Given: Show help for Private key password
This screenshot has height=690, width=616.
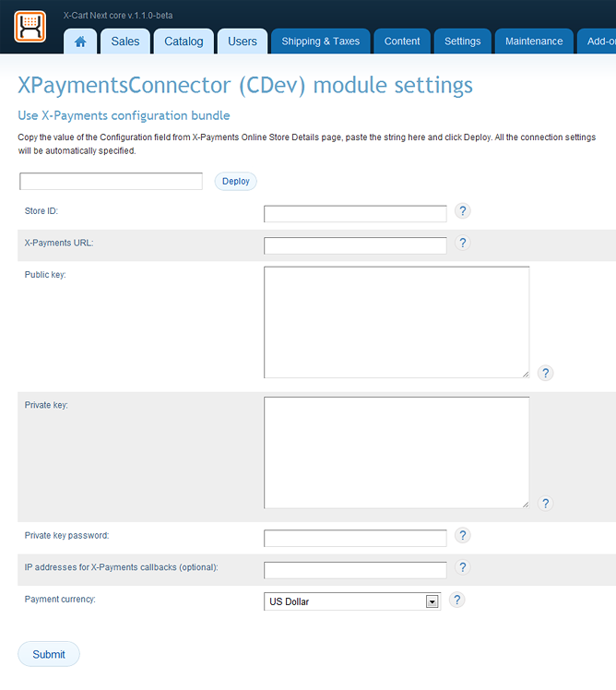Looking at the screenshot, I should (462, 535).
